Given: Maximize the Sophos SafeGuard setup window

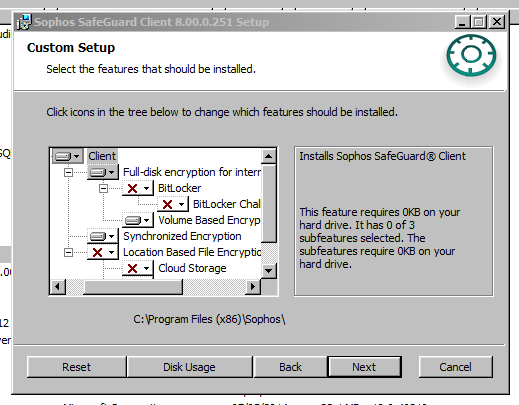Looking at the screenshot, I should pos(479,22).
